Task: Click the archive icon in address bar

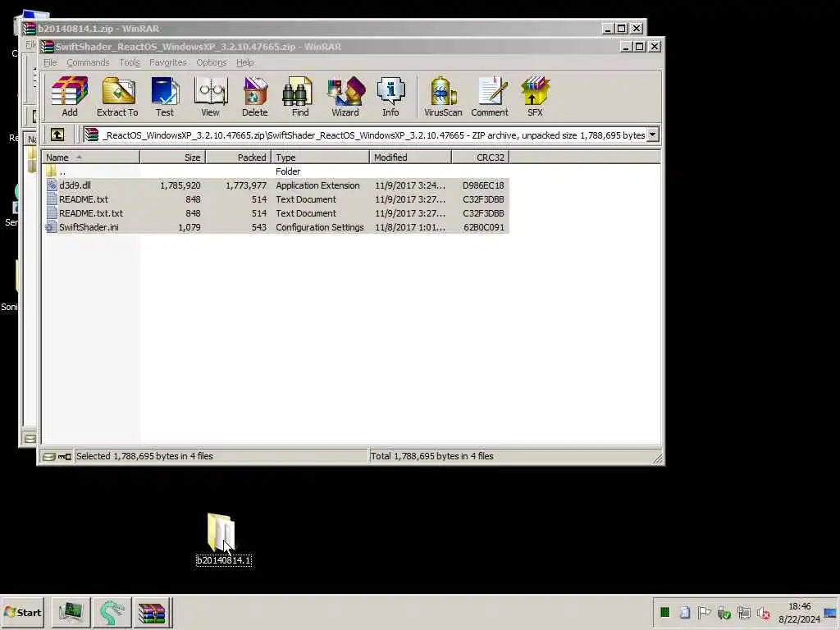Action: pyautogui.click(x=92, y=135)
